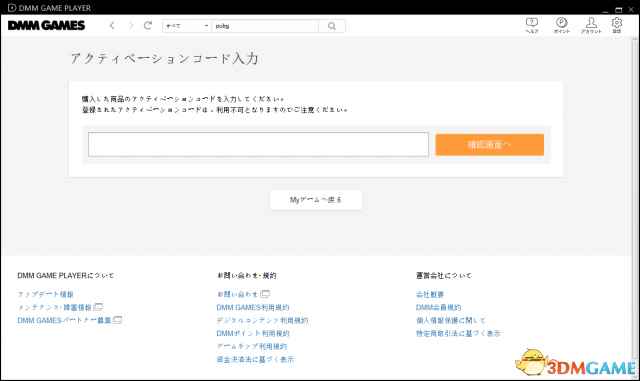Reload the page using refresh icon
This screenshot has width=640, height=381.
148,25
